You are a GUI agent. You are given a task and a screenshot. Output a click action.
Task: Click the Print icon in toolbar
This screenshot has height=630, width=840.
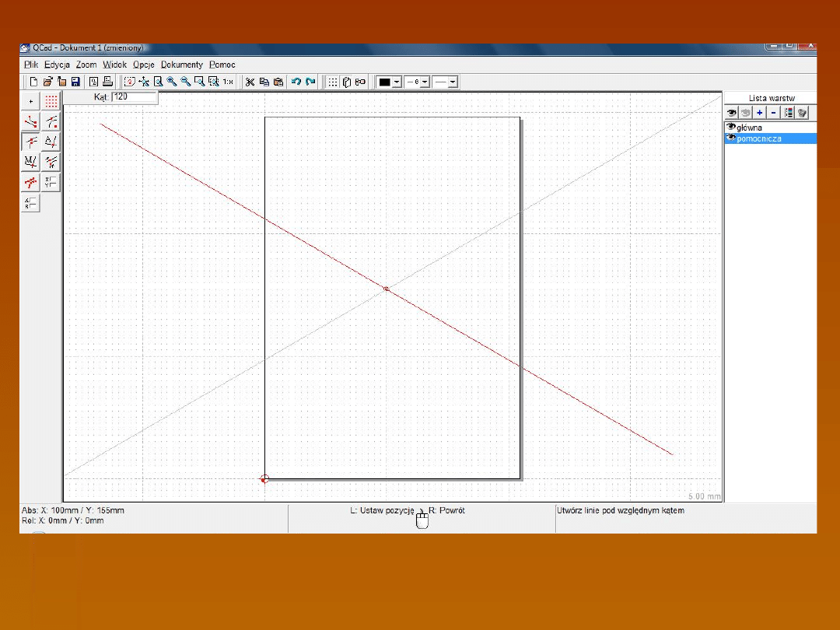[107, 82]
